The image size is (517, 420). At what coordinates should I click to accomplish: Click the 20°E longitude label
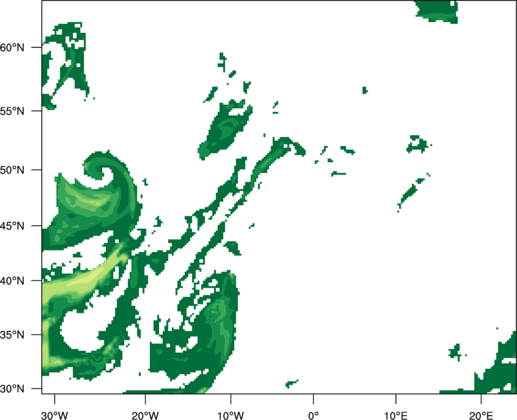[x=481, y=415]
